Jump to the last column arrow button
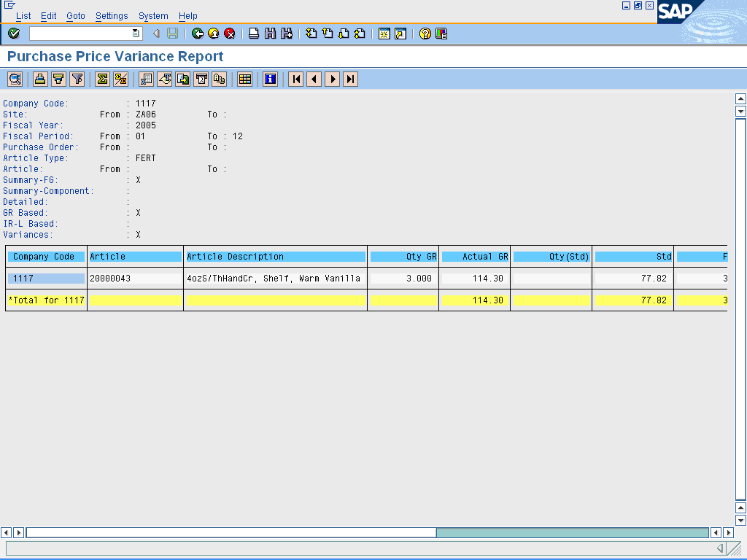Image resolution: width=747 pixels, height=560 pixels. [x=351, y=79]
